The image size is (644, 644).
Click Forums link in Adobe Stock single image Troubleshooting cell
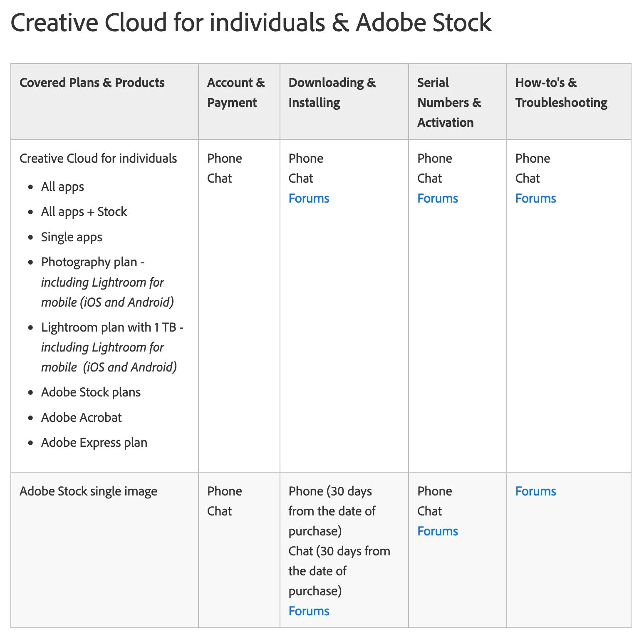(x=535, y=491)
